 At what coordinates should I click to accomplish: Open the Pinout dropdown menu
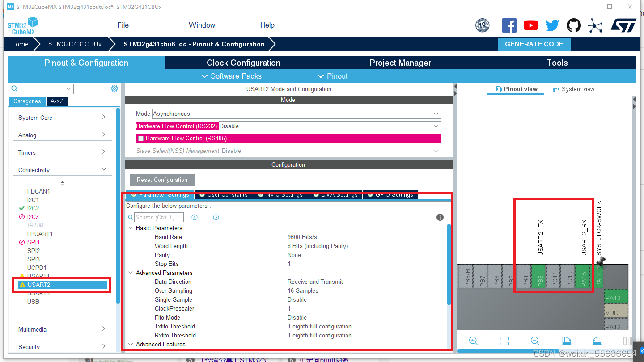pos(332,76)
